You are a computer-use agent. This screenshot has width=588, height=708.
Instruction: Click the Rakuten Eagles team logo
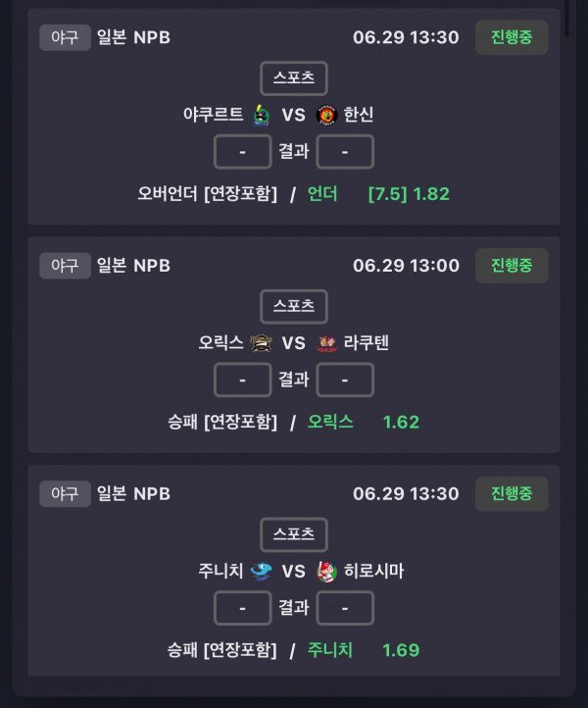click(x=326, y=343)
